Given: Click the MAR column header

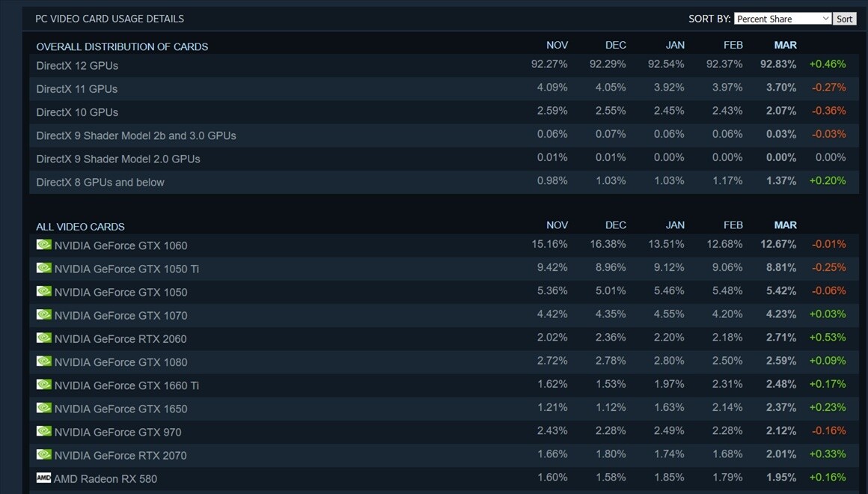Looking at the screenshot, I should click(785, 45).
